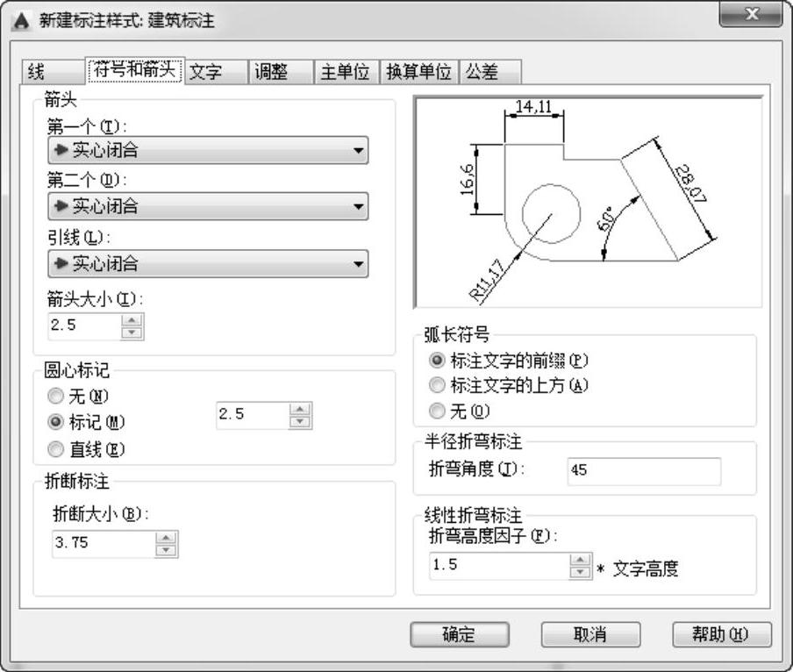Screen dimensions: 793x672
Task: Decrease 折断大小 with down spinner
Action: click(167, 551)
